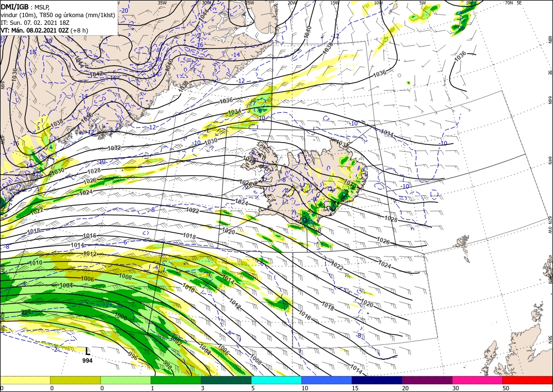This screenshot has width=553, height=392.
Task: Click the yellow swatch in the precipitation legend
Action: [x=25, y=380]
